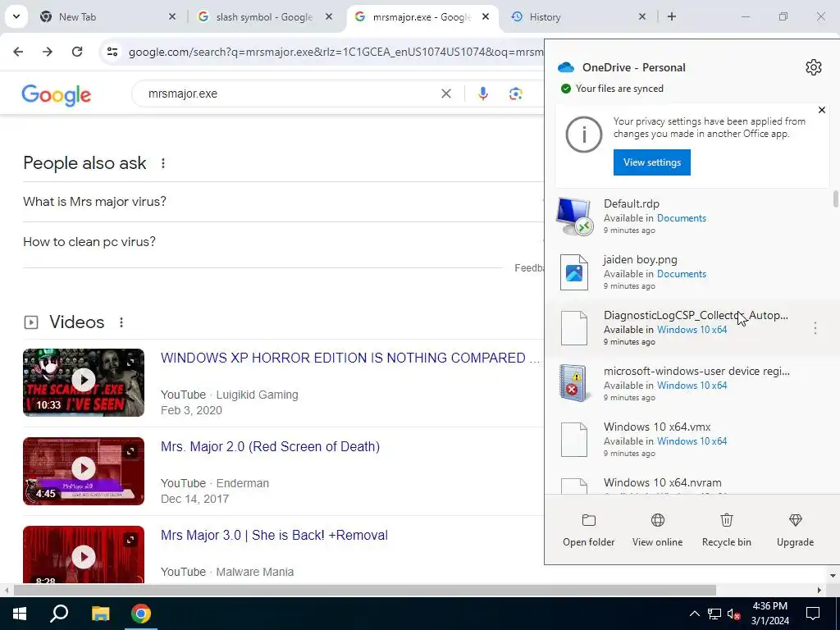Viewport: 840px width, 630px height.
Task: Click View online globe button
Action: click(x=657, y=531)
